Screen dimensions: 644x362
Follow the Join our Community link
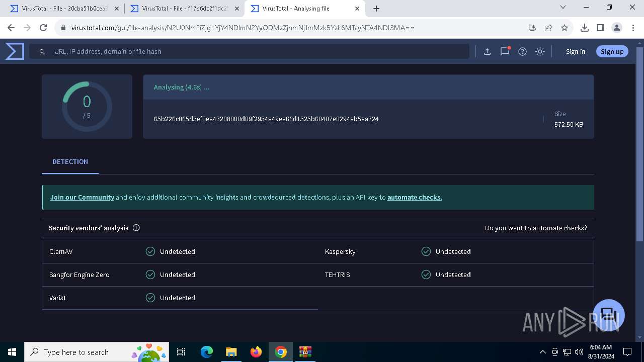click(82, 197)
